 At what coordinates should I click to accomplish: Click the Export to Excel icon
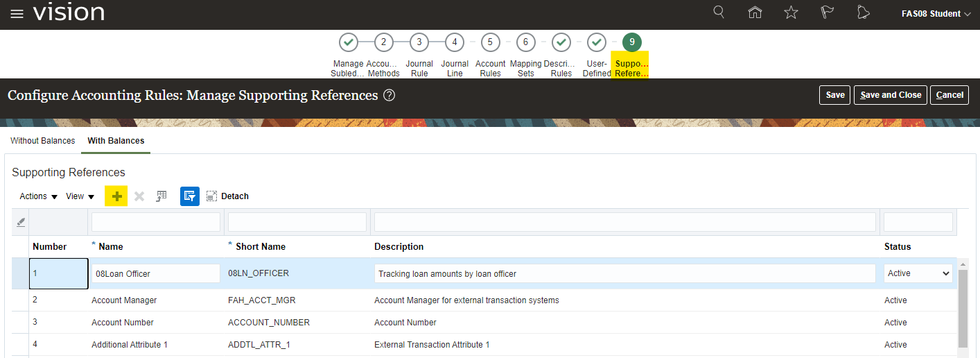point(161,196)
